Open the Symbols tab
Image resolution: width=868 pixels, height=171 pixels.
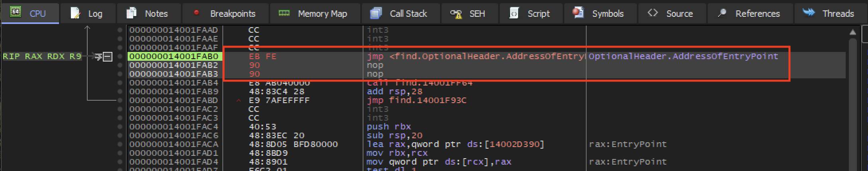pos(600,14)
